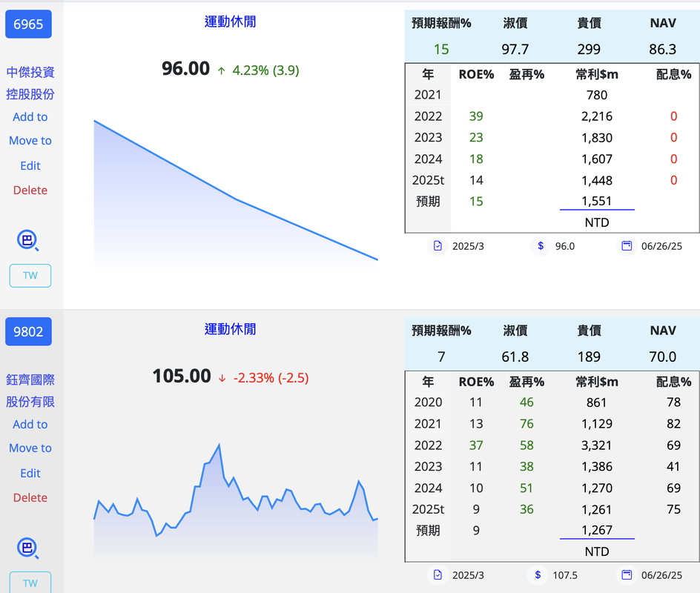
Task: Click the TW market button under 6965
Action: tap(30, 275)
